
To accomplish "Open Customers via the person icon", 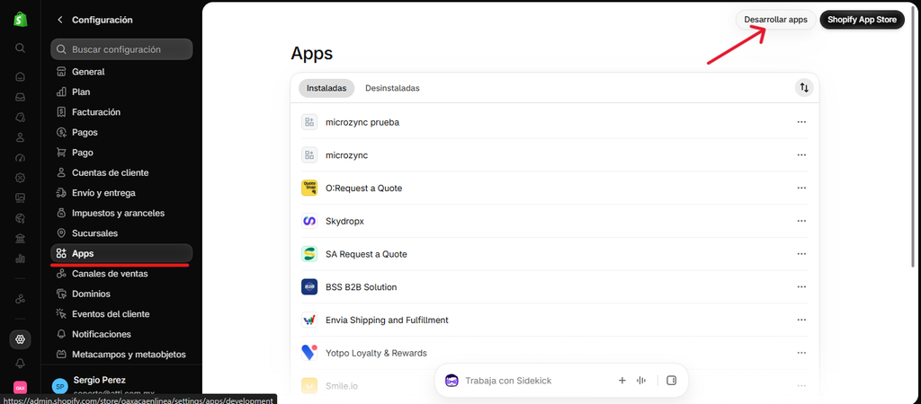I will pyautogui.click(x=21, y=137).
